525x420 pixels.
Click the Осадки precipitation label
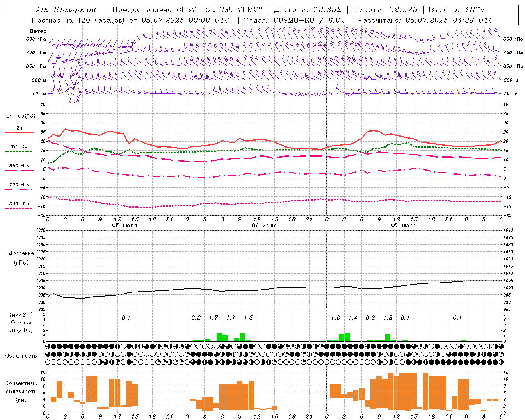click(x=21, y=322)
